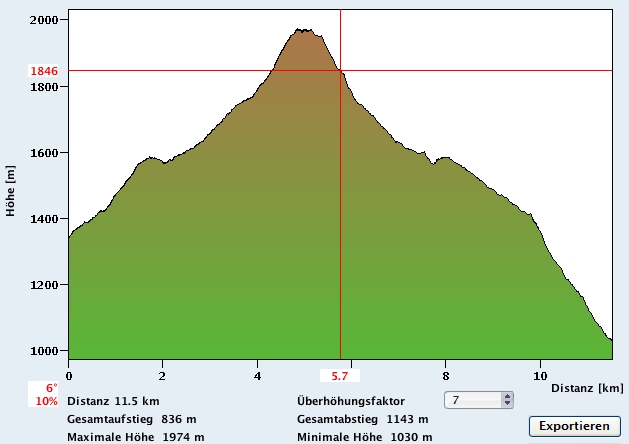Click the crosshair intersection on the profile
This screenshot has width=629, height=444.
341,71
